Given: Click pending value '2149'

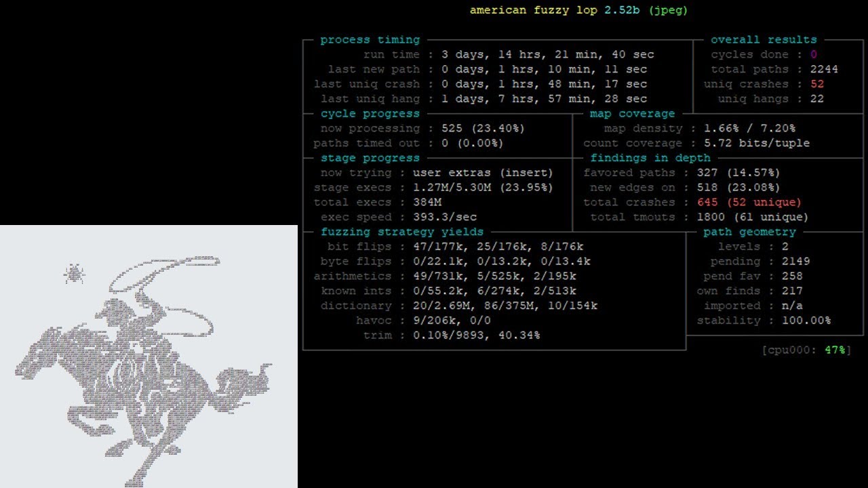Looking at the screenshot, I should (x=795, y=262).
